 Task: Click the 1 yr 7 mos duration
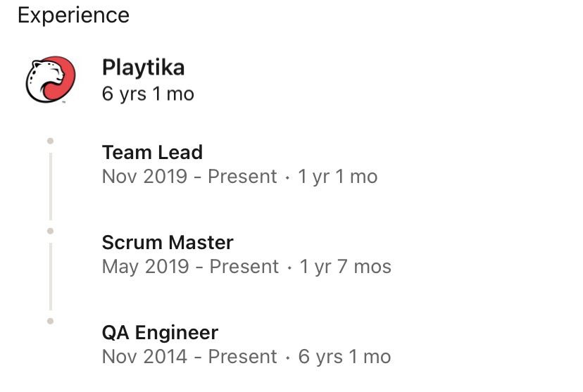coord(346,266)
